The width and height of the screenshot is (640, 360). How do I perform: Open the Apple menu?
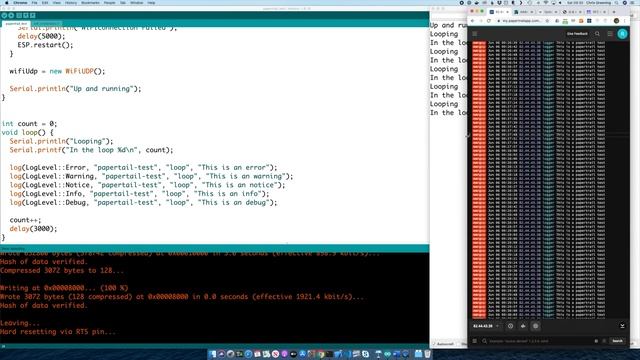(6, 2)
